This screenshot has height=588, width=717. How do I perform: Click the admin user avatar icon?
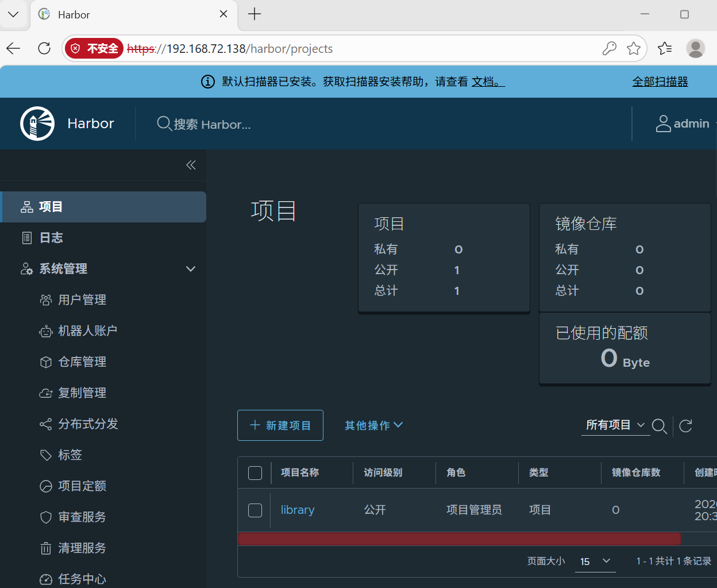tap(664, 124)
